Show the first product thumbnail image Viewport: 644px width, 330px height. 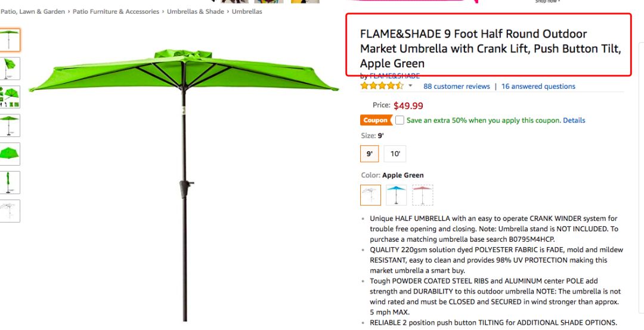point(10,40)
